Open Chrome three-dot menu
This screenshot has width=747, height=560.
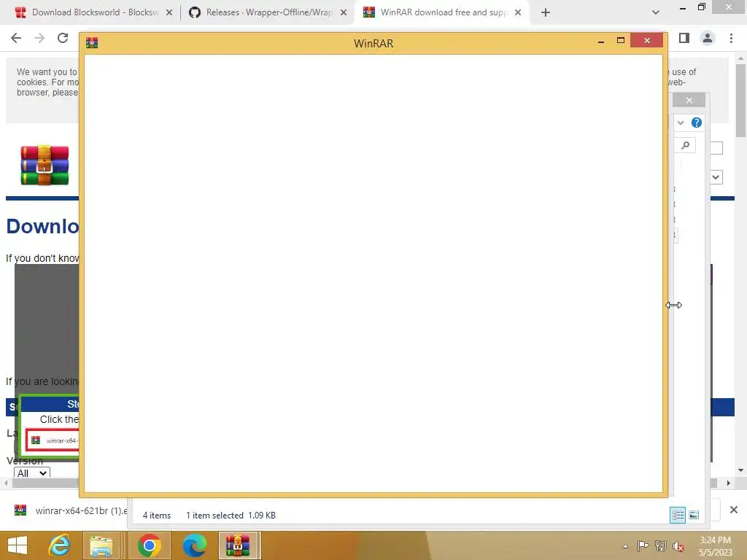coord(731,38)
